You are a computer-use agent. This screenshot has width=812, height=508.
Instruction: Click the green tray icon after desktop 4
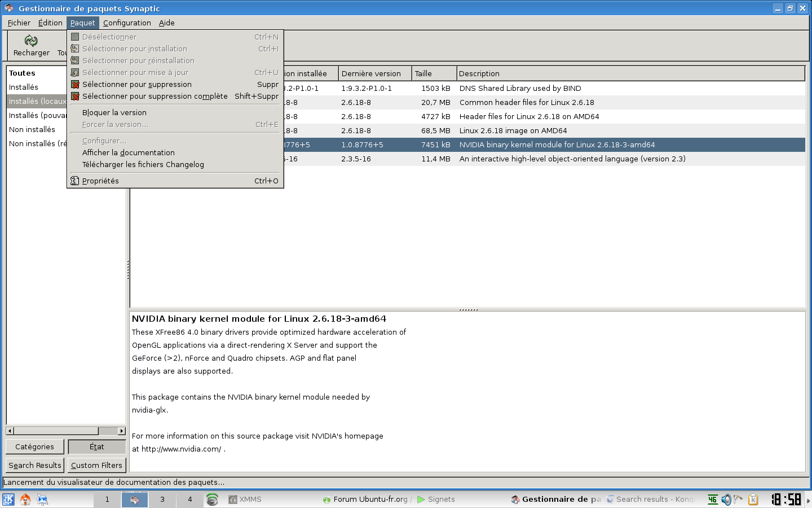click(x=212, y=500)
